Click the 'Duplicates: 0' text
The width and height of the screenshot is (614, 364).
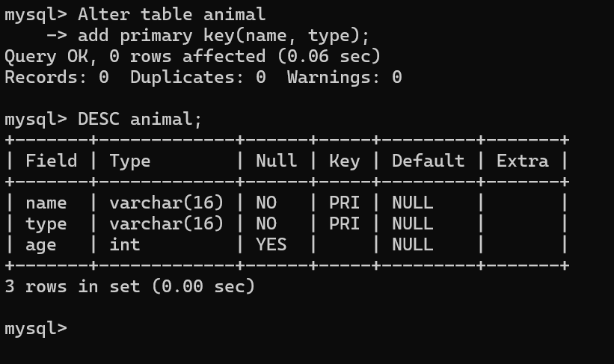[198, 78]
